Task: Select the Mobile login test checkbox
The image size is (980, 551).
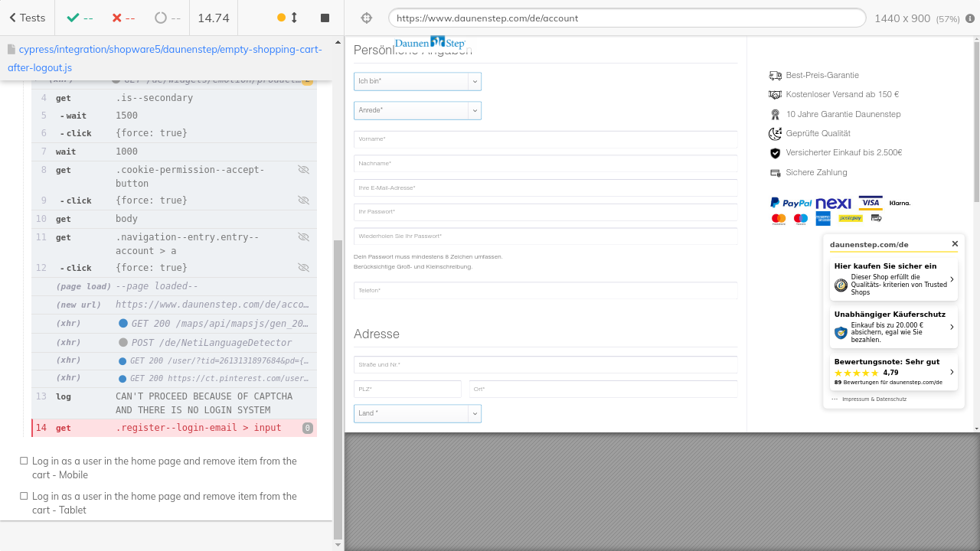Action: (x=24, y=461)
